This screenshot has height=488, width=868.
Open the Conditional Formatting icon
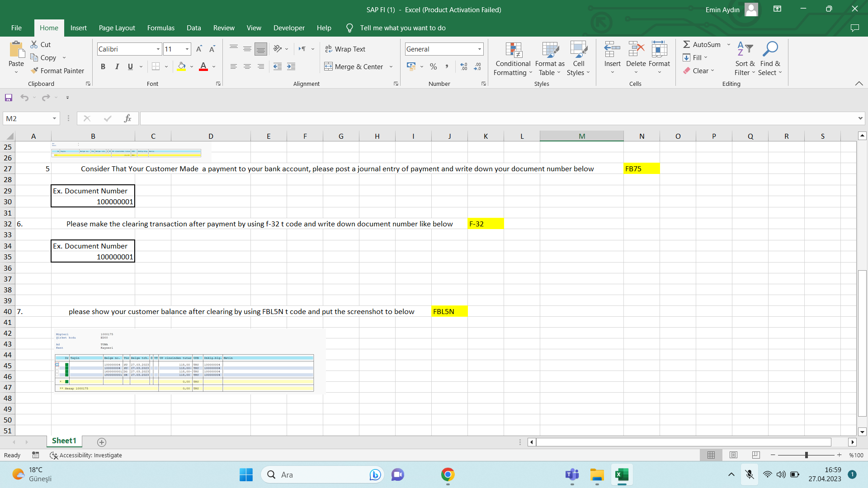coord(514,50)
